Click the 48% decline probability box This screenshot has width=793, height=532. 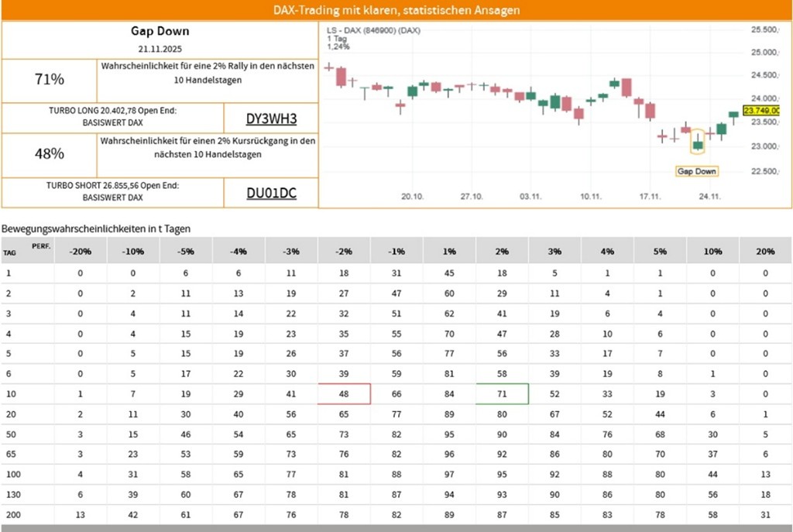[x=50, y=154]
